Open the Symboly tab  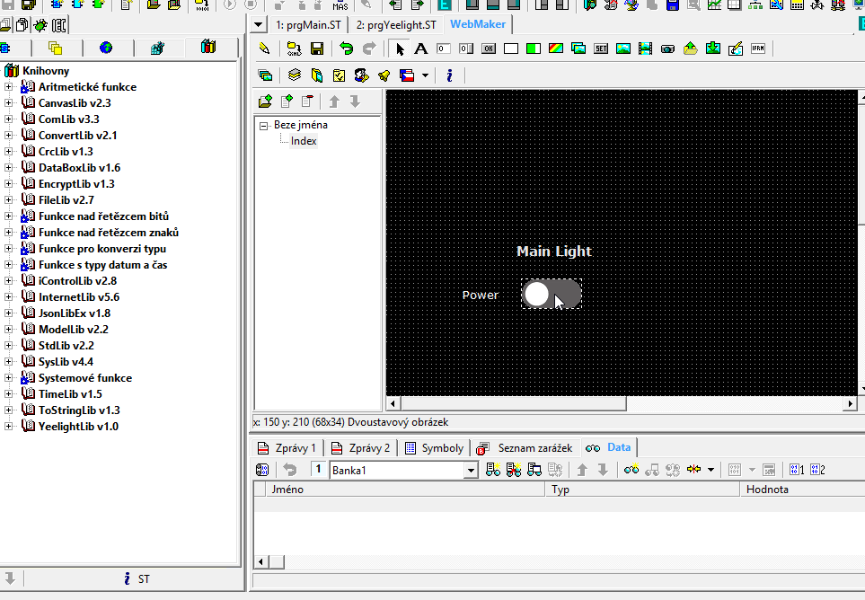tap(434, 448)
